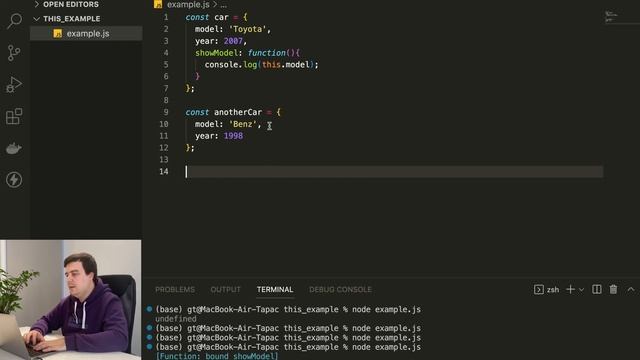Click the first node example.js terminal command
640x360 pixels.
[x=386, y=309]
